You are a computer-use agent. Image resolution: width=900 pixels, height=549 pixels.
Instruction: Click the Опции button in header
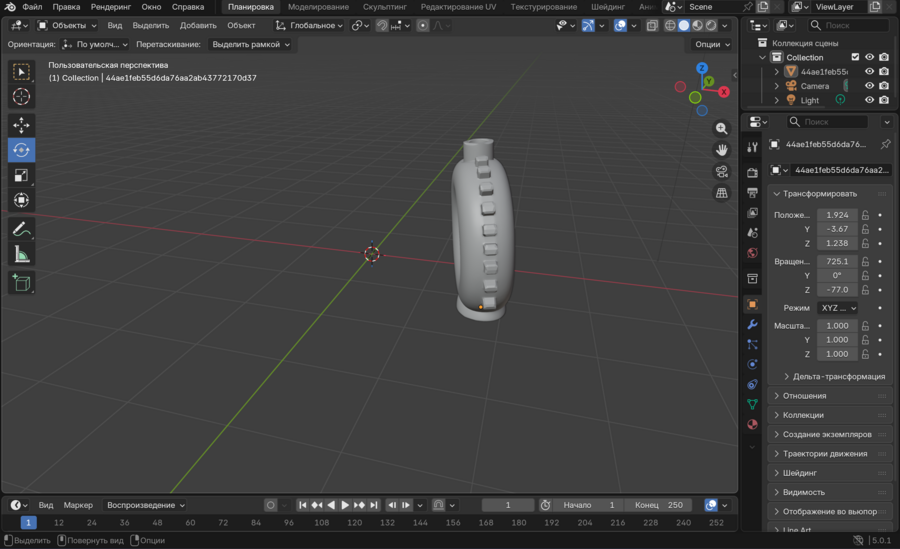point(712,44)
